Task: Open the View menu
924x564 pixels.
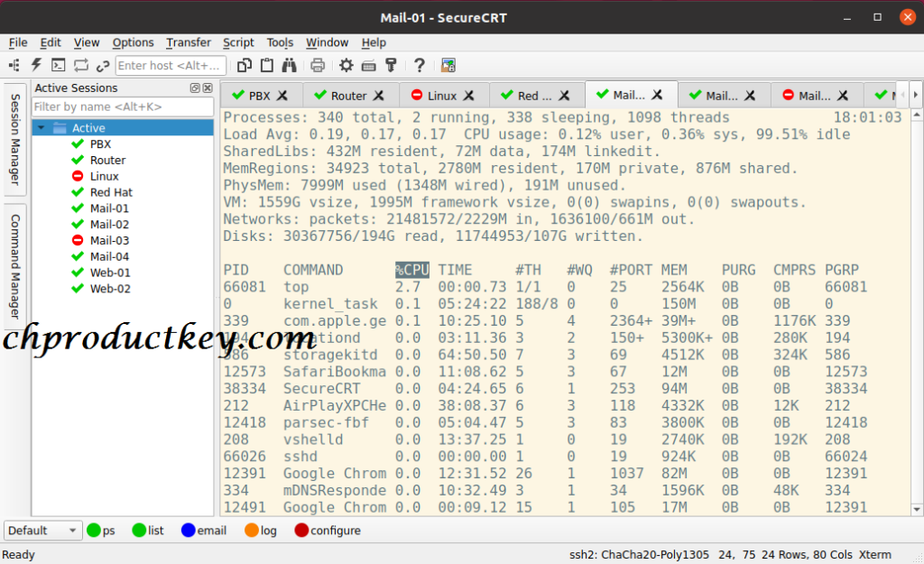Action: (87, 42)
